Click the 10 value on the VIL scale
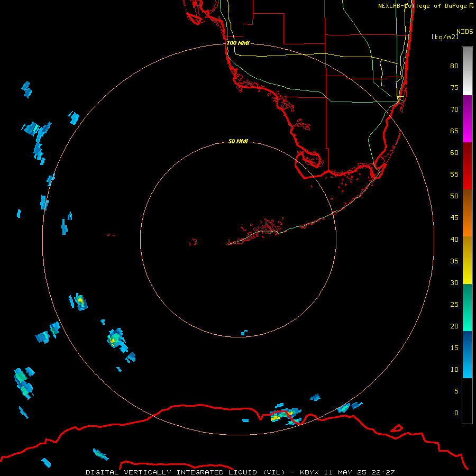 click(454, 370)
